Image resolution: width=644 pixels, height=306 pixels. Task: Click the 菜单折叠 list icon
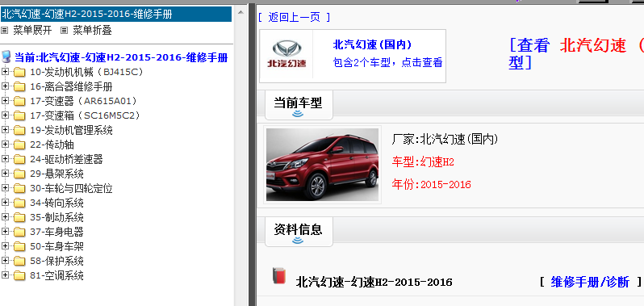(64, 31)
